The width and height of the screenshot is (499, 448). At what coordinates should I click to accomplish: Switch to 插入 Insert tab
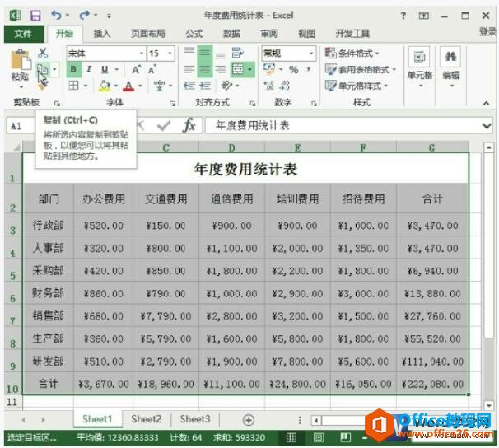click(102, 34)
